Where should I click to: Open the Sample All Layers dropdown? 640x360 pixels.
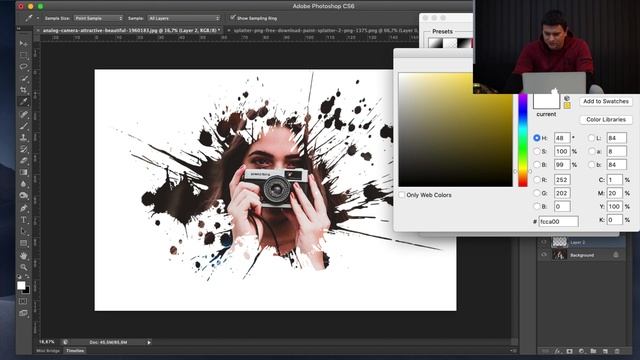click(184, 18)
